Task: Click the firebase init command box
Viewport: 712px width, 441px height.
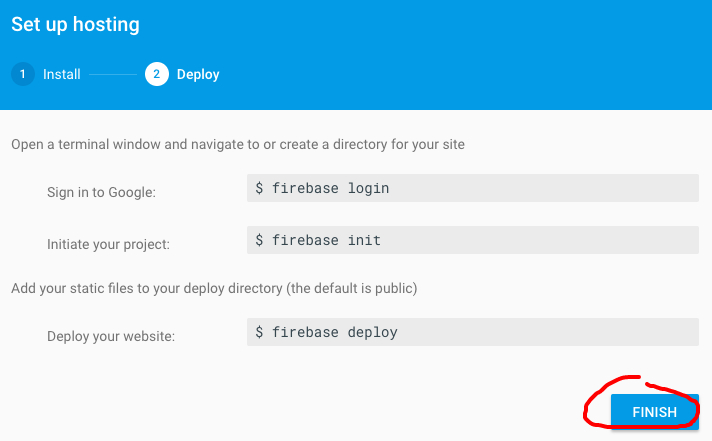Action: click(472, 240)
